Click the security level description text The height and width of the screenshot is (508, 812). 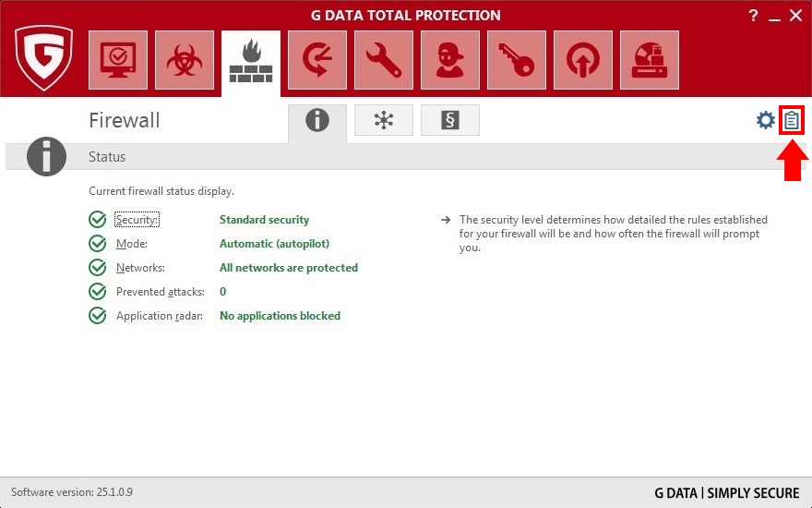point(613,234)
